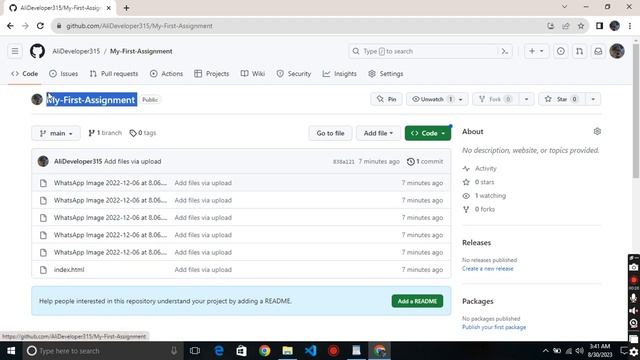Click the Chrome profile avatar icon
640x360 pixels.
click(615, 26)
